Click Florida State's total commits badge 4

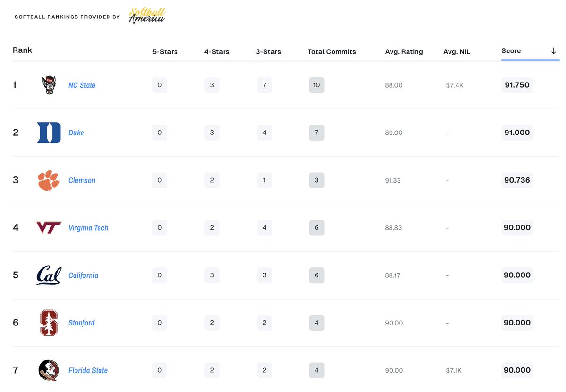pyautogui.click(x=316, y=370)
